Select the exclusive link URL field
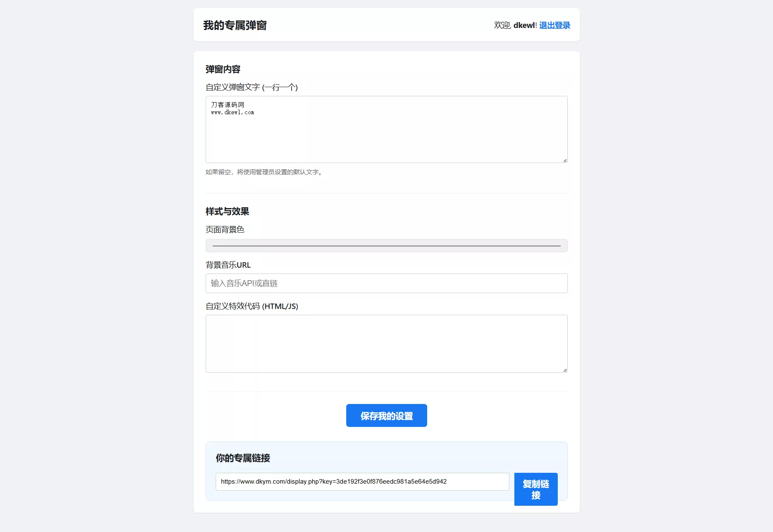Viewport: 773px width, 532px height. (x=362, y=482)
